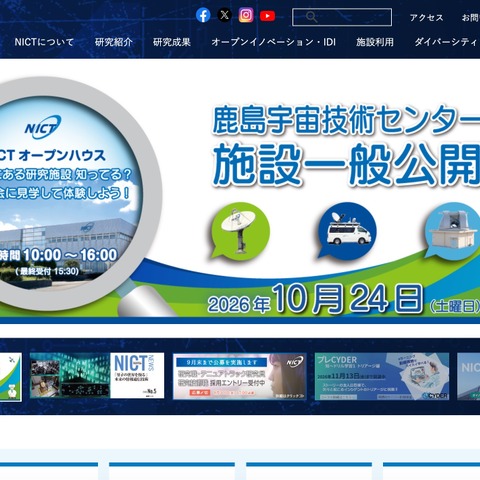Screen dimensions: 480x480
Task: Click the NICT オープンハウス heading
Action: pyautogui.click(x=53, y=155)
